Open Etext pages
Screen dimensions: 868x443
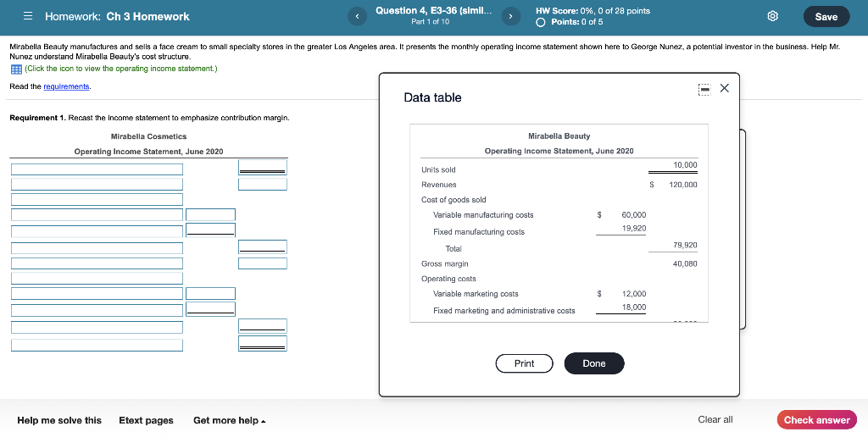146,420
